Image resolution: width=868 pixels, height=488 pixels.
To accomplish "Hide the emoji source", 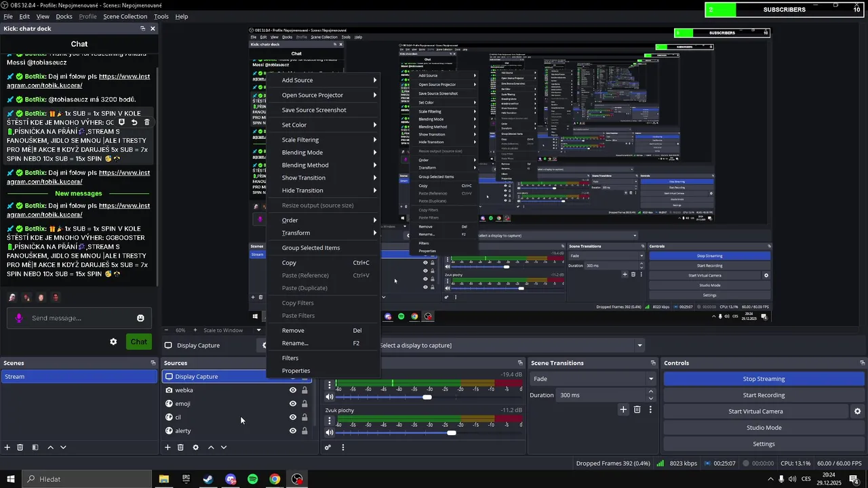I will coord(293,403).
